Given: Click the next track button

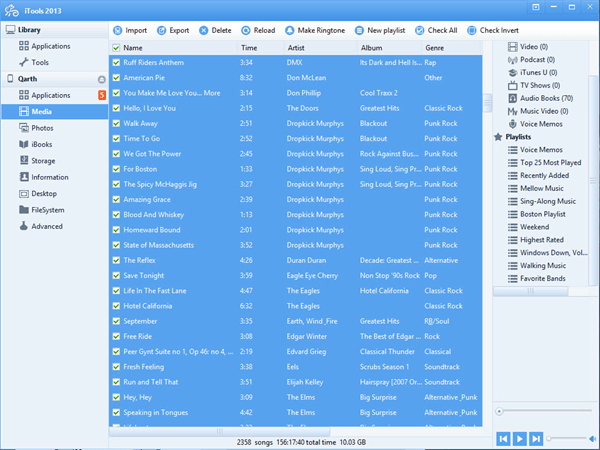Looking at the screenshot, I should pyautogui.click(x=536, y=439).
